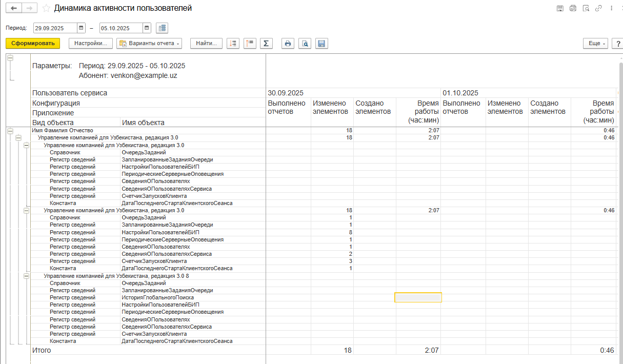Click the yellow Сформировать button
623x364 pixels.
pyautogui.click(x=33, y=44)
